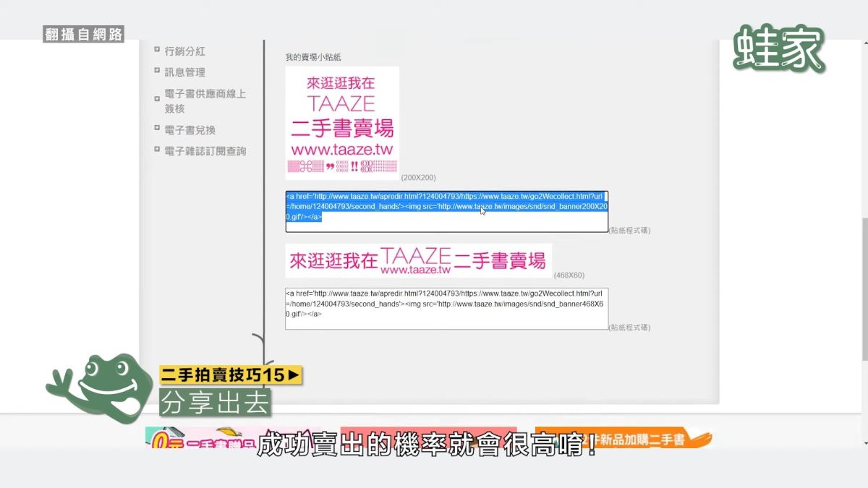
Task: Click the 翻攝自網路 caption label
Action: [83, 34]
